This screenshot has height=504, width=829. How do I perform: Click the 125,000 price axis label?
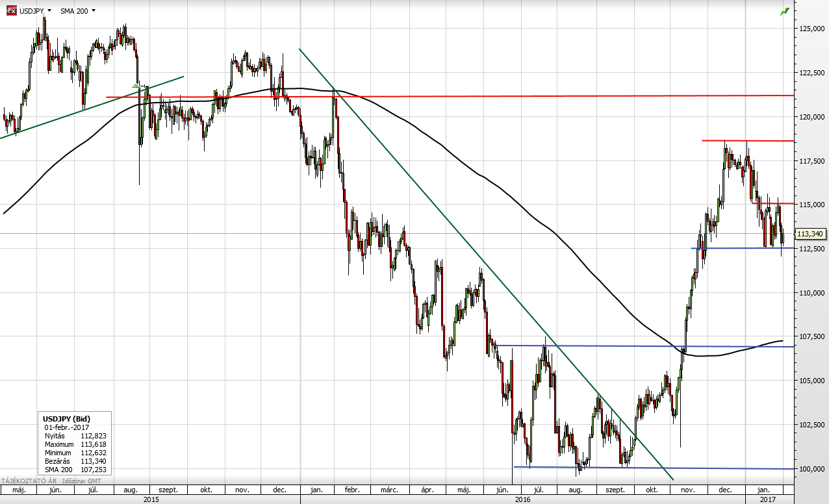[x=812, y=29]
